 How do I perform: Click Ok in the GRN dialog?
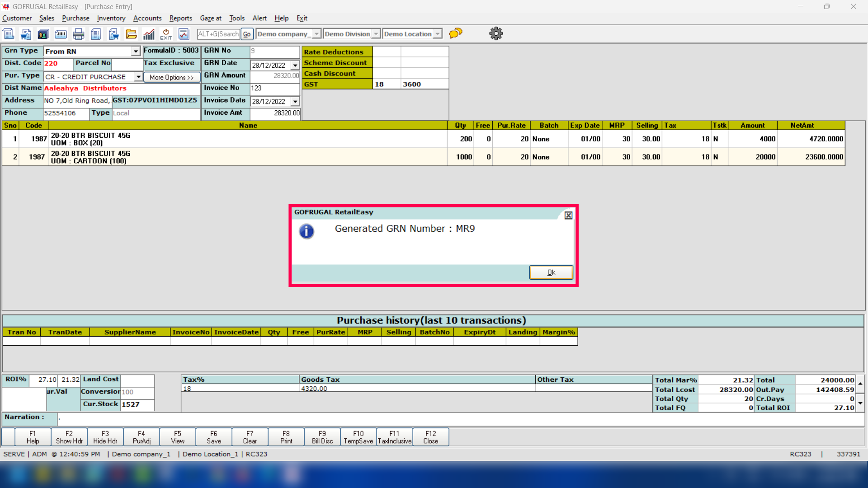click(551, 272)
